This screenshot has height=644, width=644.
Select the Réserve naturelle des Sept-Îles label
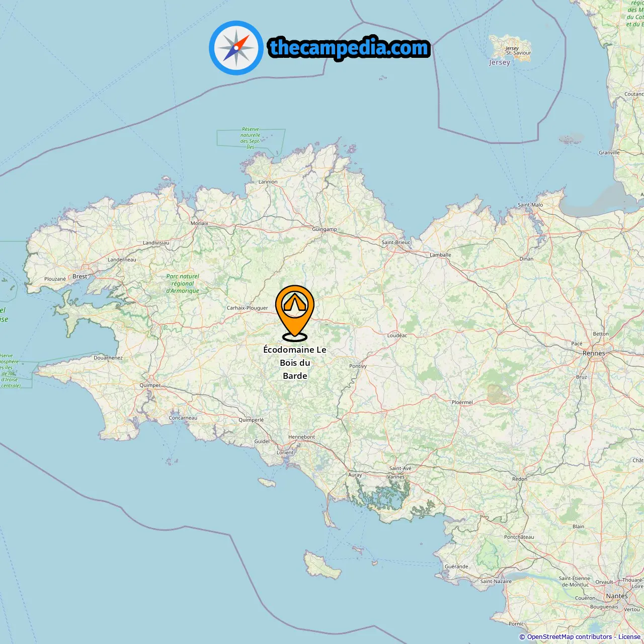tap(250, 138)
